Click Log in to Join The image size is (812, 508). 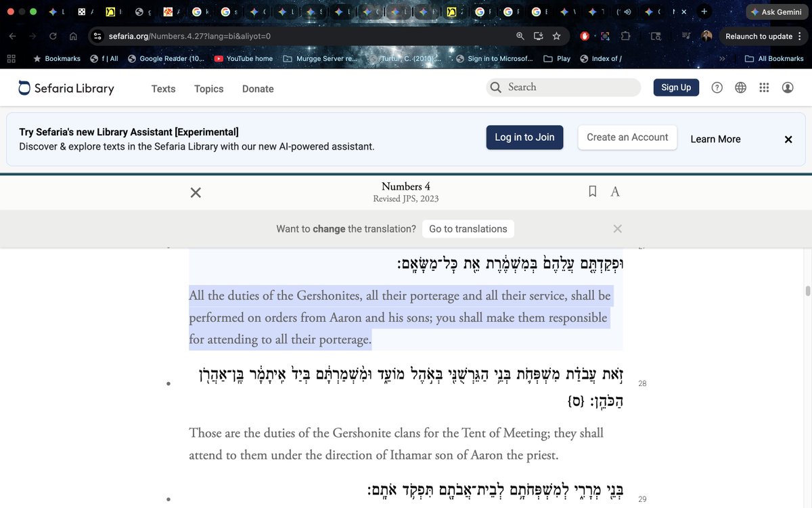[524, 137]
